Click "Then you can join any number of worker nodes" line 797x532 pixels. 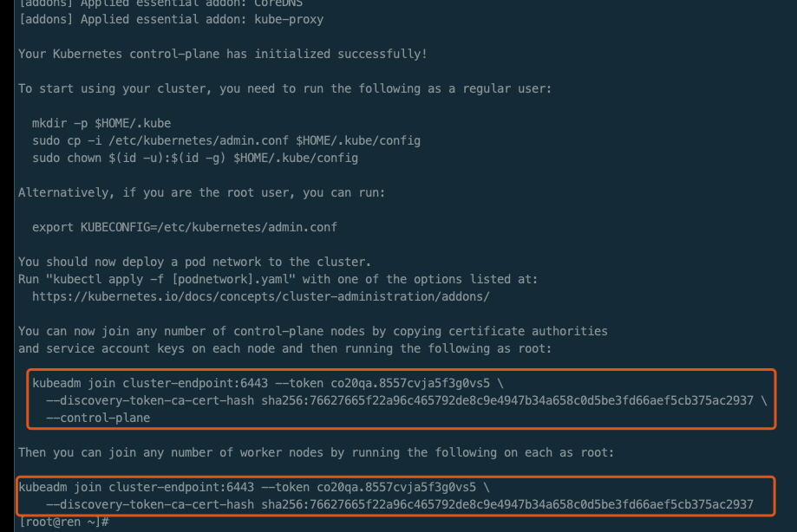pyautogui.click(x=317, y=452)
